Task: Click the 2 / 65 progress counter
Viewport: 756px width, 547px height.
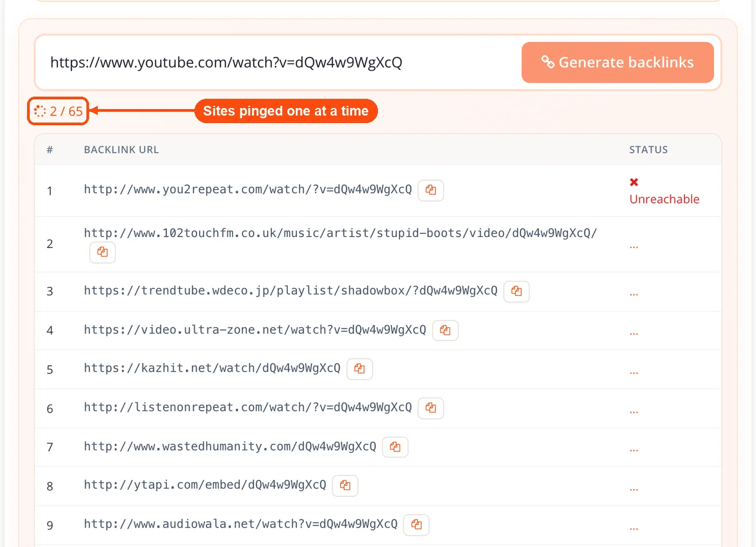Action: [66, 111]
